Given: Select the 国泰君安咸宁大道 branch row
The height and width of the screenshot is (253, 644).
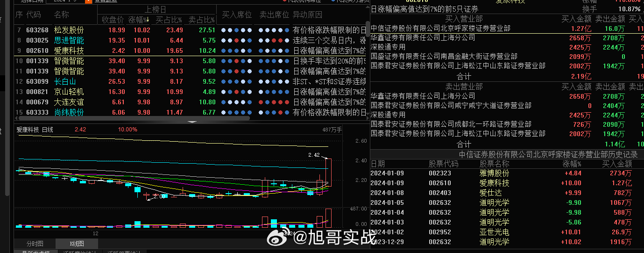Looking at the screenshot, I should tap(507, 106).
